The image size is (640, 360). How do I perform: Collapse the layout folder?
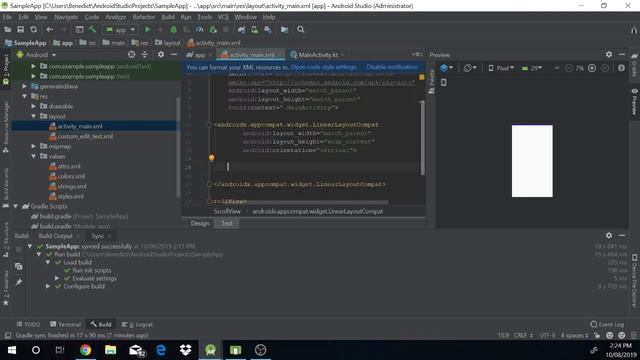34,116
